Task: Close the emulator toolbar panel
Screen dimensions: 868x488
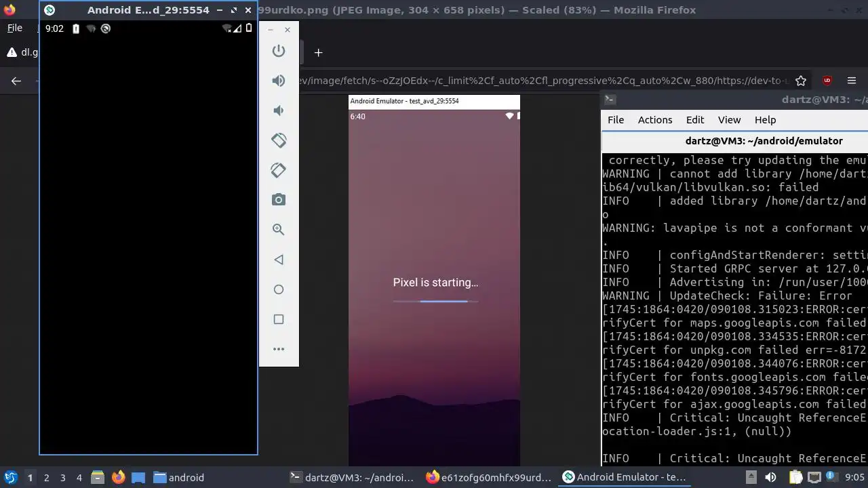Action: coord(288,30)
